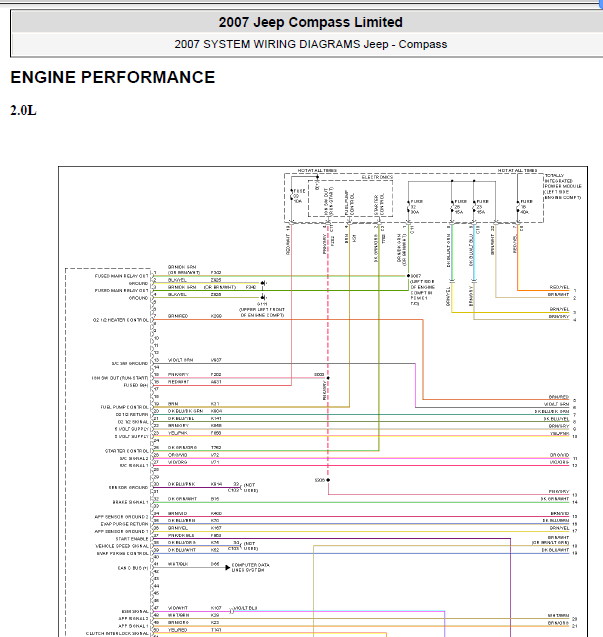
Task: Click the 'G111 (UPPER LEFT FRONT OF ENGINE COMPT)' ground note
Action: point(262,309)
